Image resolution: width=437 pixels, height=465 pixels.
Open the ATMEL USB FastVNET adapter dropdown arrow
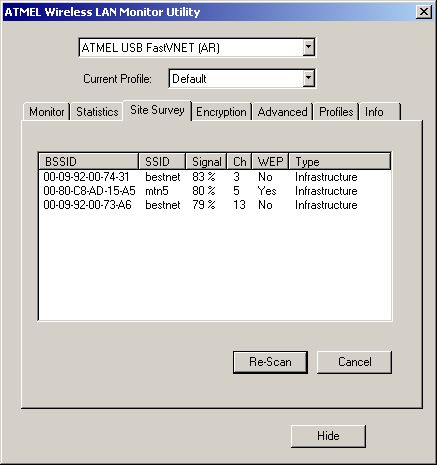[x=308, y=48]
